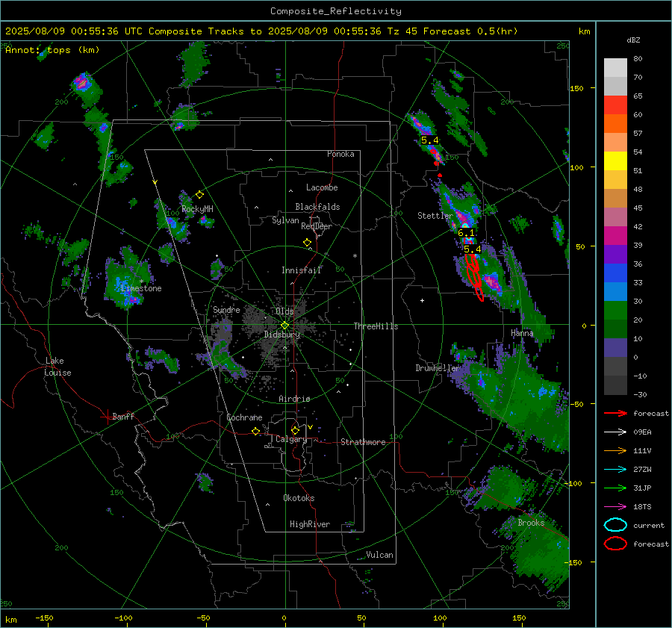Click the ThreeHills label
Screen dimensions: 672x628
pyautogui.click(x=376, y=326)
